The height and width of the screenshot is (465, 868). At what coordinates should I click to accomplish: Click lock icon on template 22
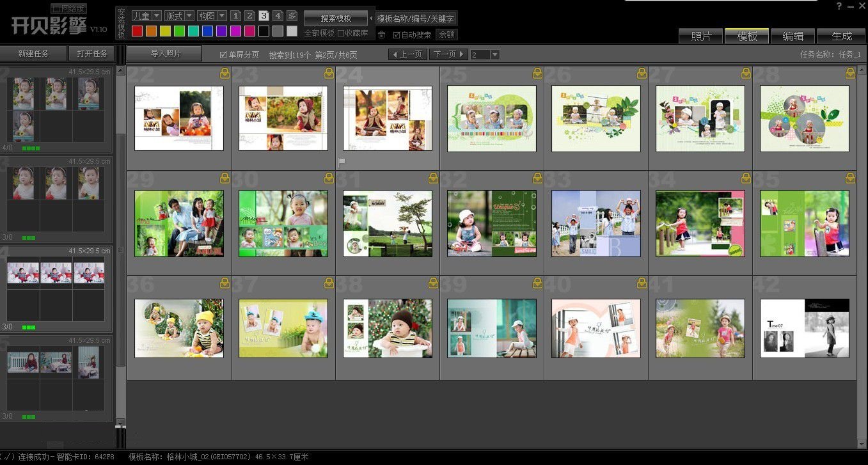click(225, 74)
